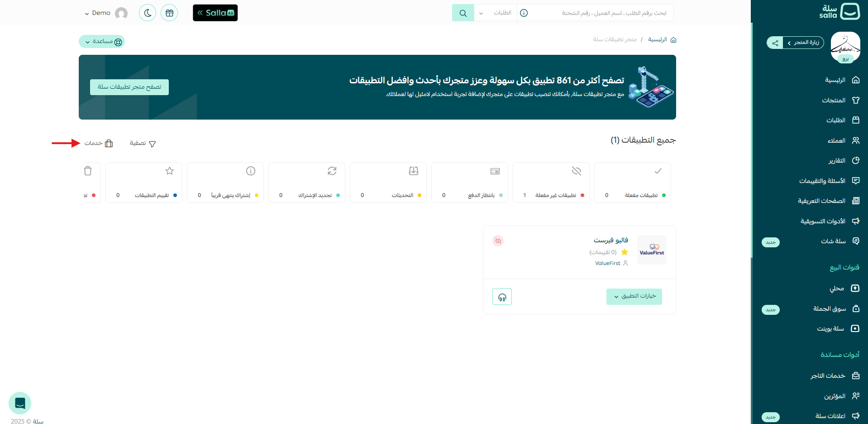The width and height of the screenshot is (868, 424).
Task: Open the live chat bubble at bottom left
Action: tap(19, 403)
